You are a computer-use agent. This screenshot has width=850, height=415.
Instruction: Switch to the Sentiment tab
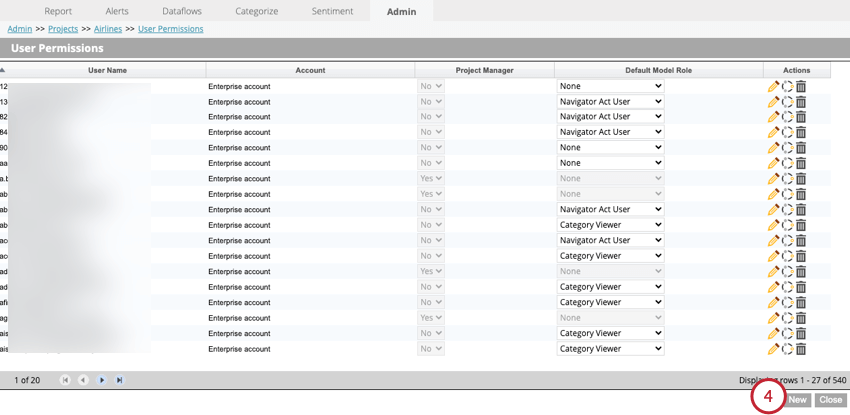click(x=332, y=11)
